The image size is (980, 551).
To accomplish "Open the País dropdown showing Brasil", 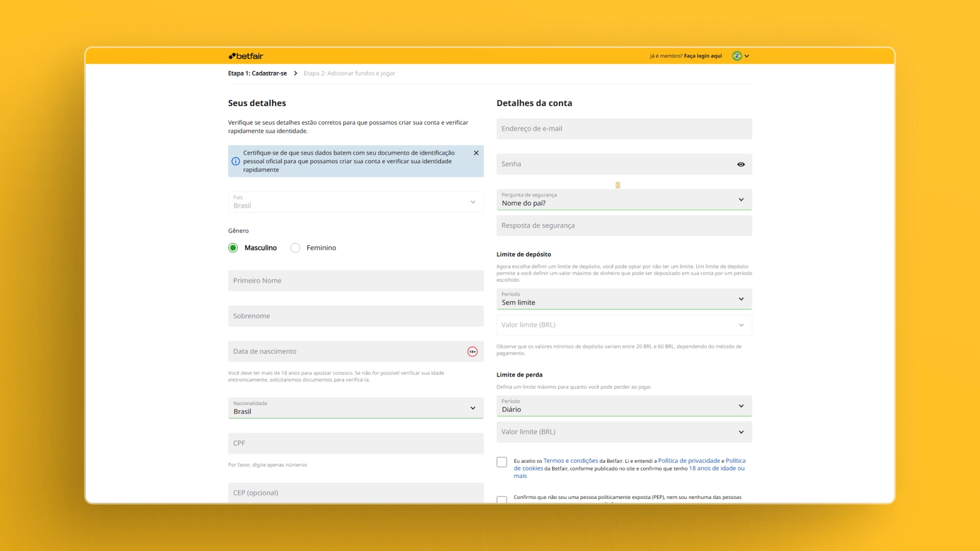I will point(356,202).
